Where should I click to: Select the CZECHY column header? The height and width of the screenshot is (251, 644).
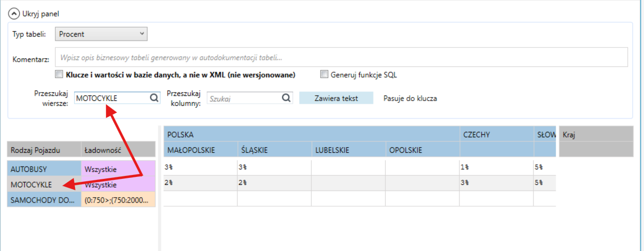[x=496, y=134]
